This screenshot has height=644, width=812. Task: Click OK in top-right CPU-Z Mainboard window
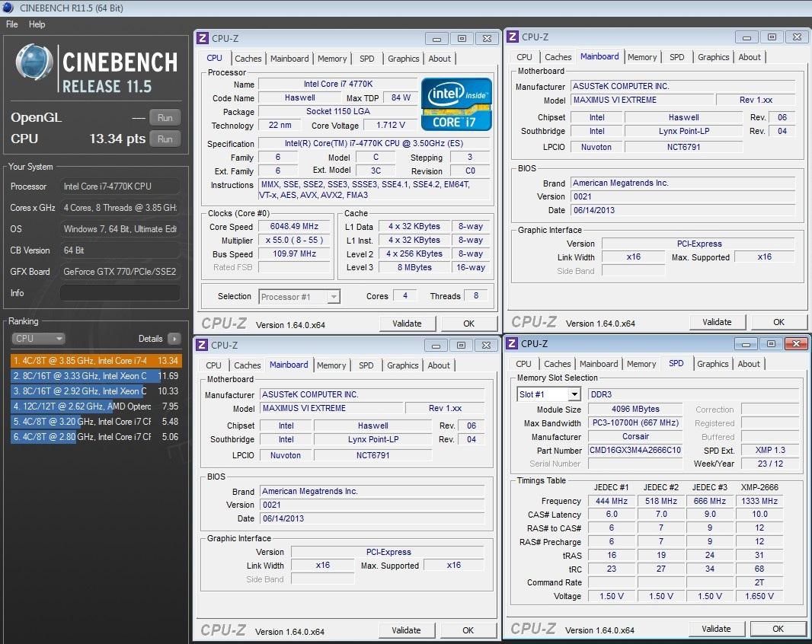(778, 322)
